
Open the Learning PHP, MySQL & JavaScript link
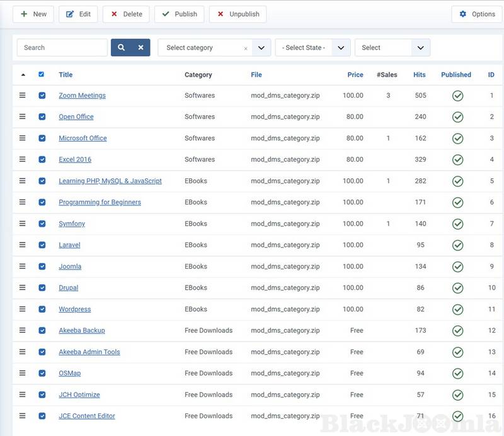pos(110,181)
